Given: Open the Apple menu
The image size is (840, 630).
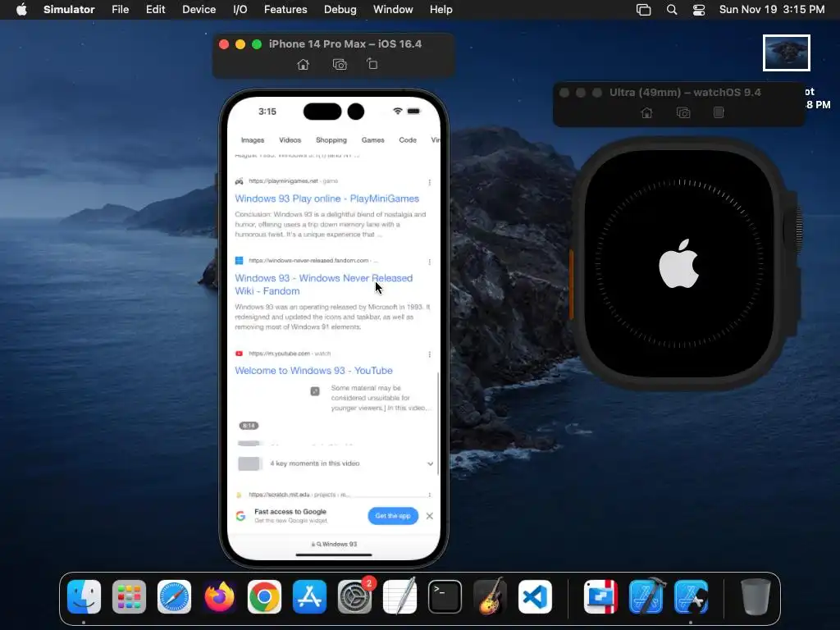Looking at the screenshot, I should 21,9.
